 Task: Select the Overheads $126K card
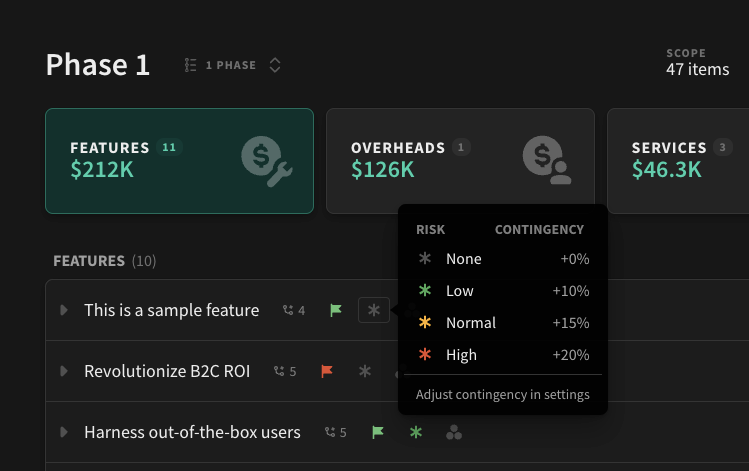click(x=460, y=161)
